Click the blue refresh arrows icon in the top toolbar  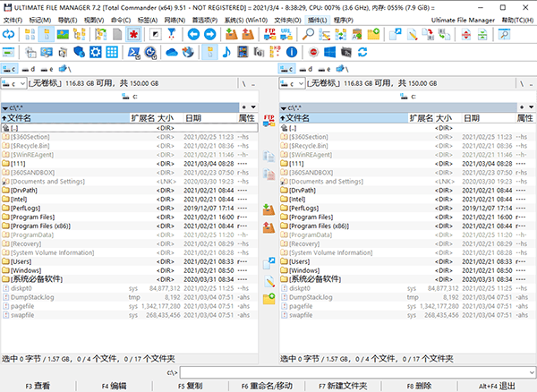(8, 34)
